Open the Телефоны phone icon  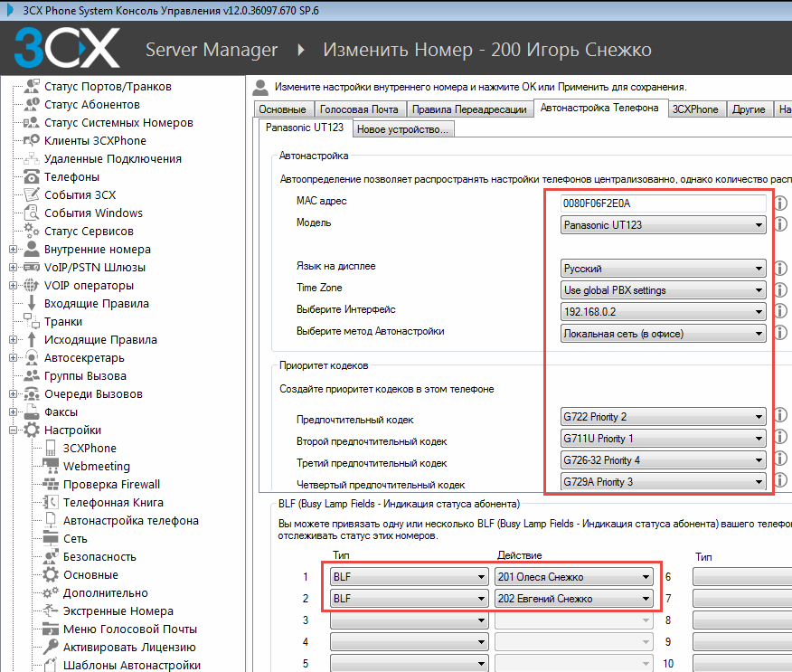(32, 177)
